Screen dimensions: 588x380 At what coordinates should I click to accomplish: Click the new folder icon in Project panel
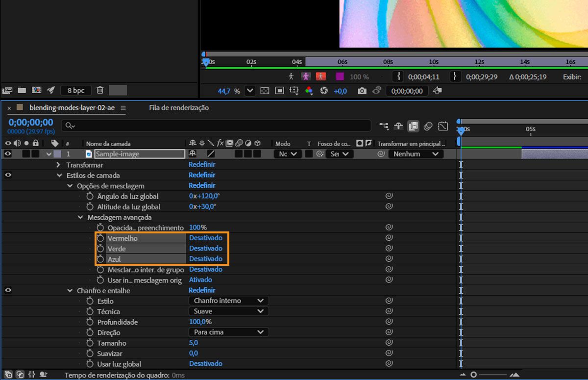(x=22, y=90)
